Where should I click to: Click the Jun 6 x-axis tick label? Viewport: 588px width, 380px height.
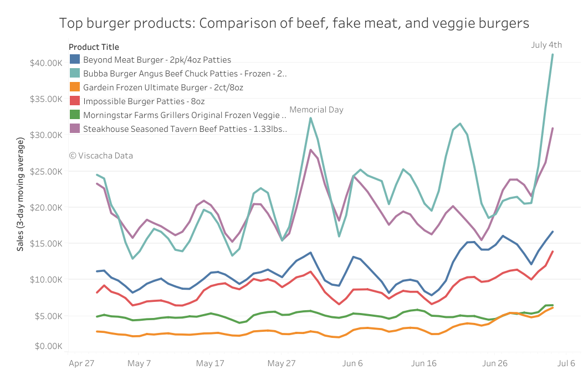coord(352,363)
